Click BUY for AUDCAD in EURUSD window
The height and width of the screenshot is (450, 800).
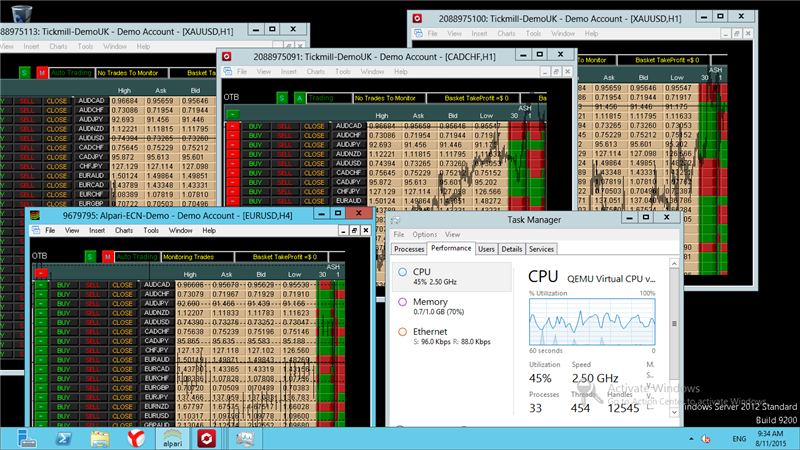tap(63, 285)
